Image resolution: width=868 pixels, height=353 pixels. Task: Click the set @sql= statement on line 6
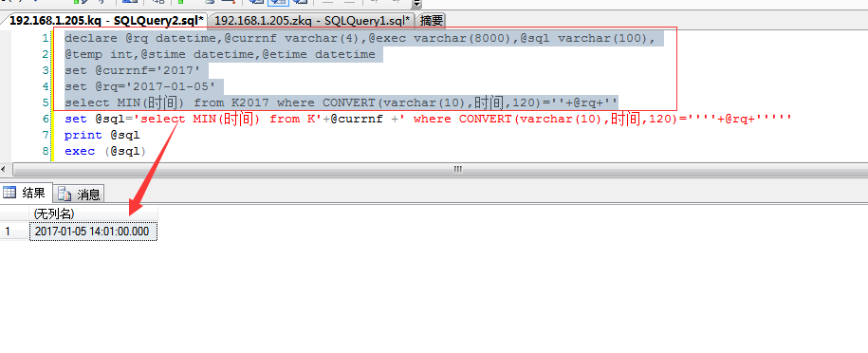click(427, 119)
